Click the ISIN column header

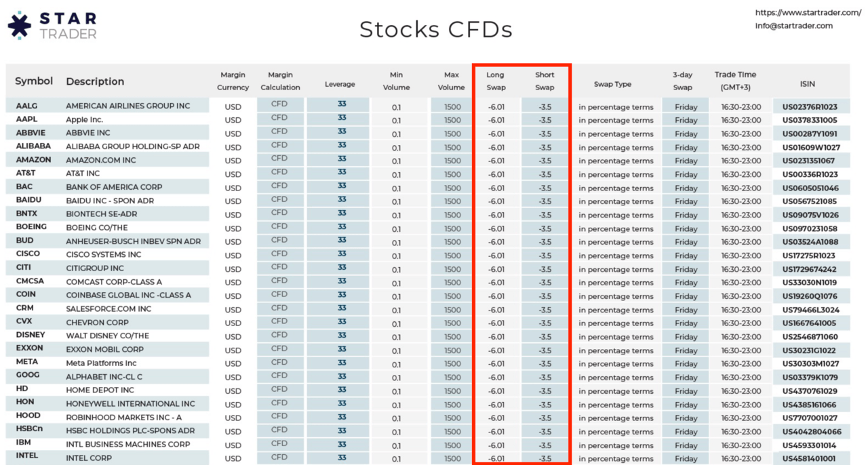807,83
